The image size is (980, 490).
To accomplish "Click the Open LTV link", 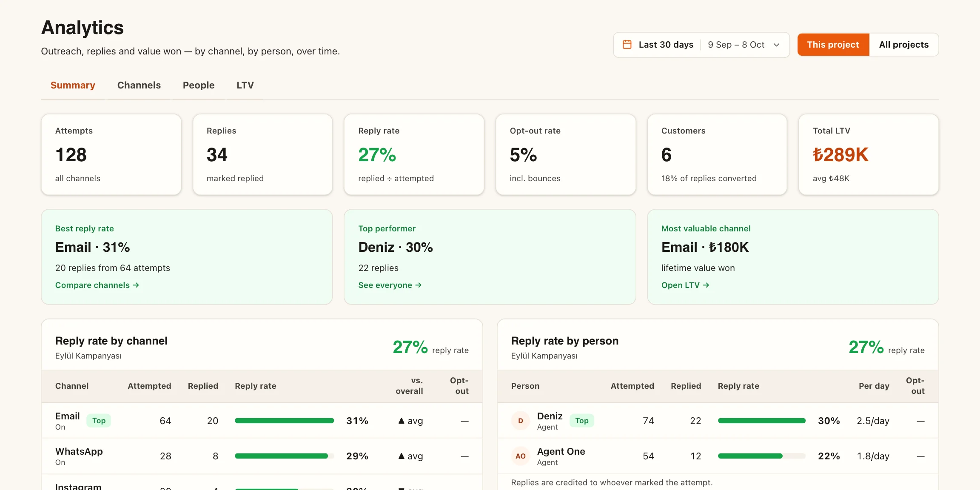I will [x=685, y=285].
